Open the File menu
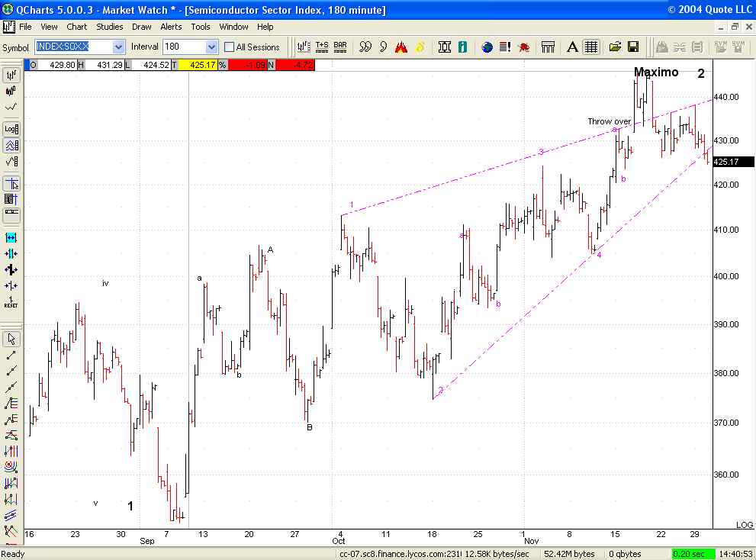This screenshot has height=560, width=756. pos(25,27)
